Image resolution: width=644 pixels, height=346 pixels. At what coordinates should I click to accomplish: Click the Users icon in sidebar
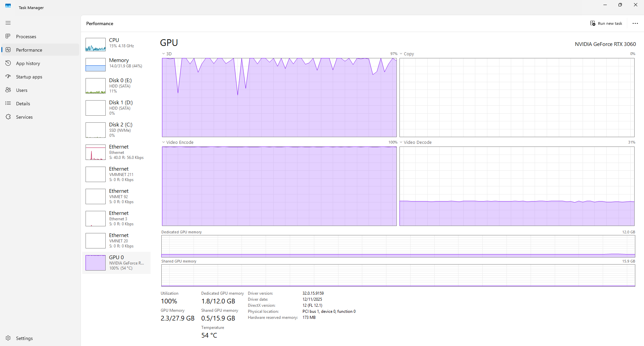[8, 90]
